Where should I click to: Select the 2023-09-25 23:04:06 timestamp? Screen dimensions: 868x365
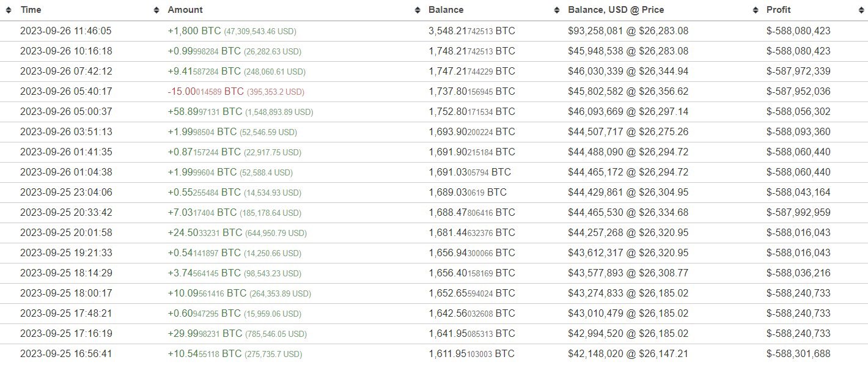[x=66, y=193]
